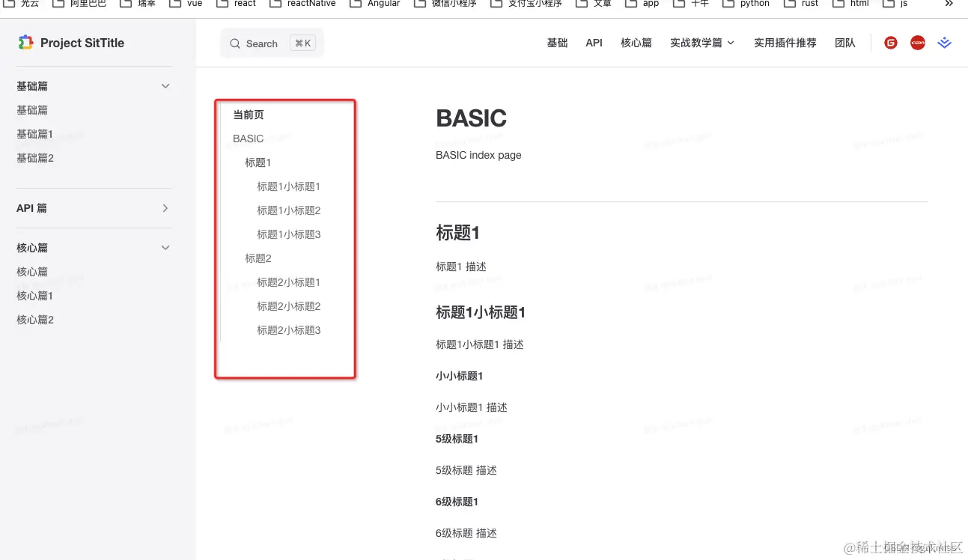Open the non-bold 核心篇 sidebar page link

coord(32,272)
